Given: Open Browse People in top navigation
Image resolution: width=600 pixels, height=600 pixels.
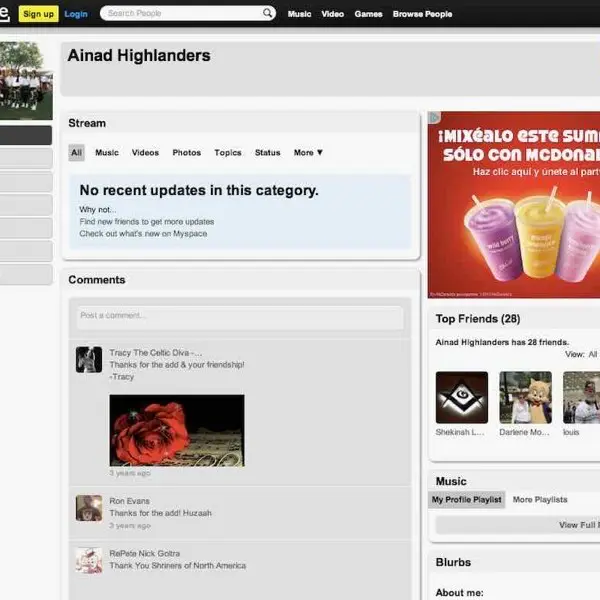Looking at the screenshot, I should pyautogui.click(x=422, y=14).
